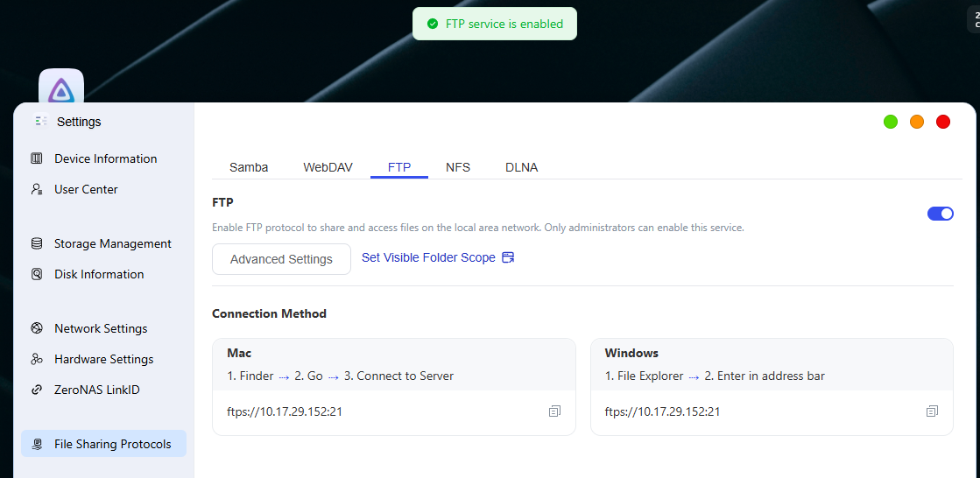Viewport: 980px width, 478px height.
Task: Open Hardware Settings page
Action: click(103, 359)
